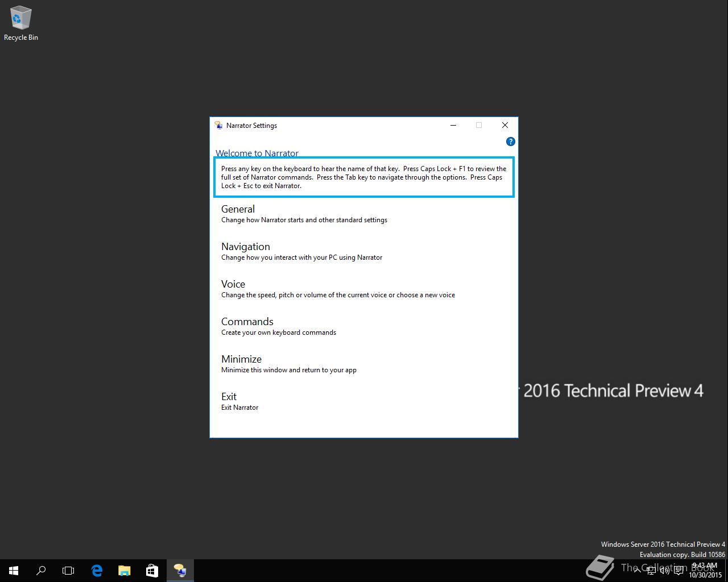Click the Welcome to Narrator heading
Viewport: 728px width, 582px height.
tap(257, 153)
